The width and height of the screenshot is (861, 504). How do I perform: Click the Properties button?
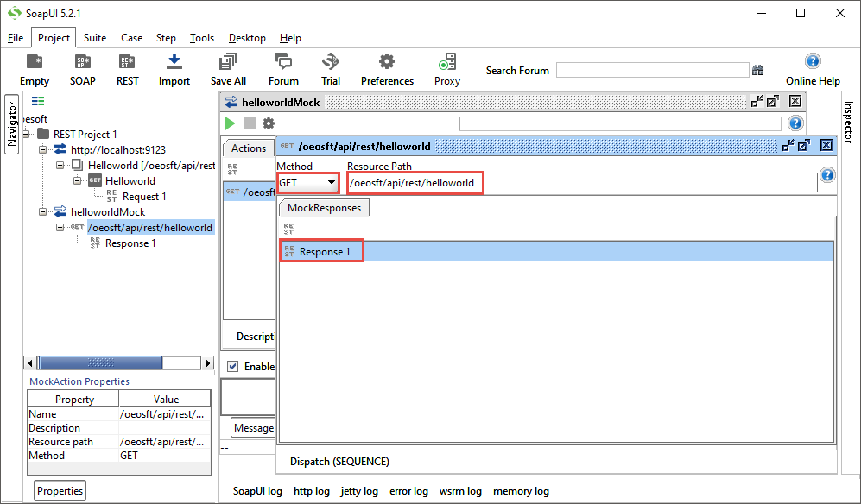[x=60, y=491]
